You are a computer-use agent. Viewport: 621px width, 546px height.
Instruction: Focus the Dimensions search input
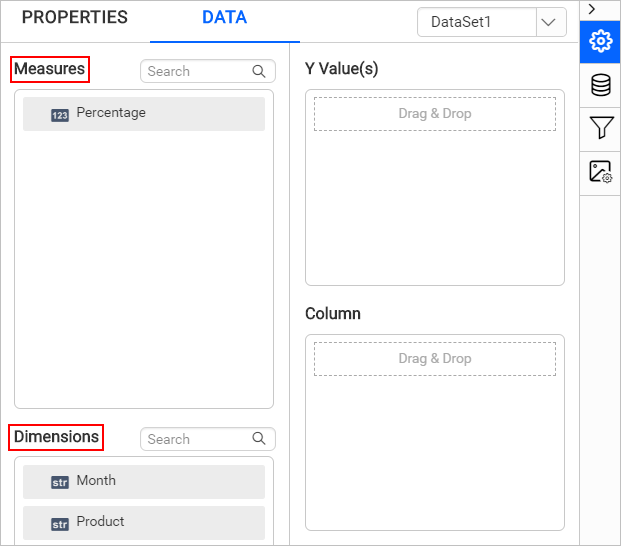click(x=196, y=439)
